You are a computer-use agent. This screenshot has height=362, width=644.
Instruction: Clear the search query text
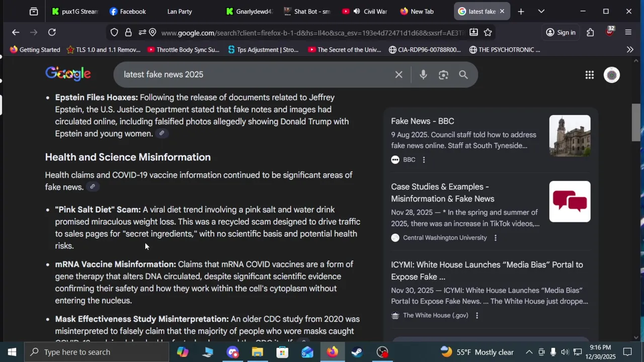[x=398, y=75]
